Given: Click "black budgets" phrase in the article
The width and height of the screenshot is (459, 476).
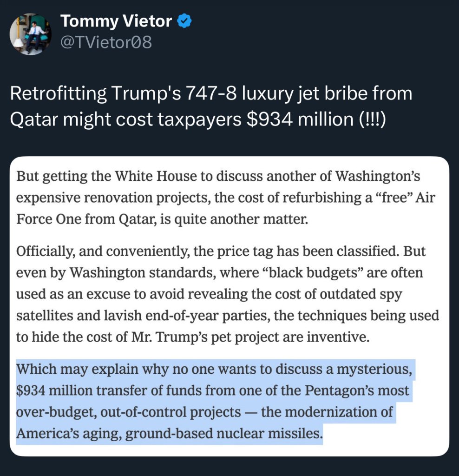Looking at the screenshot, I should [311, 272].
